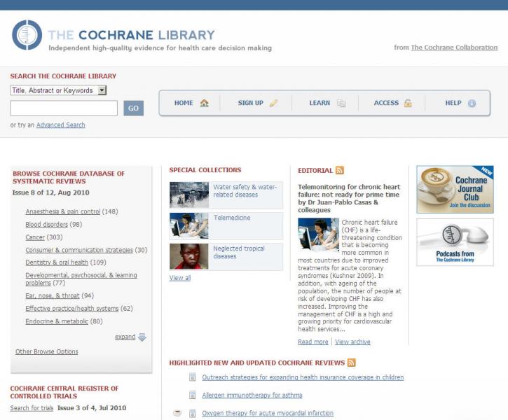Click THE COCHRANE LIBRARY title text
508x420 pixels.
tap(132, 35)
